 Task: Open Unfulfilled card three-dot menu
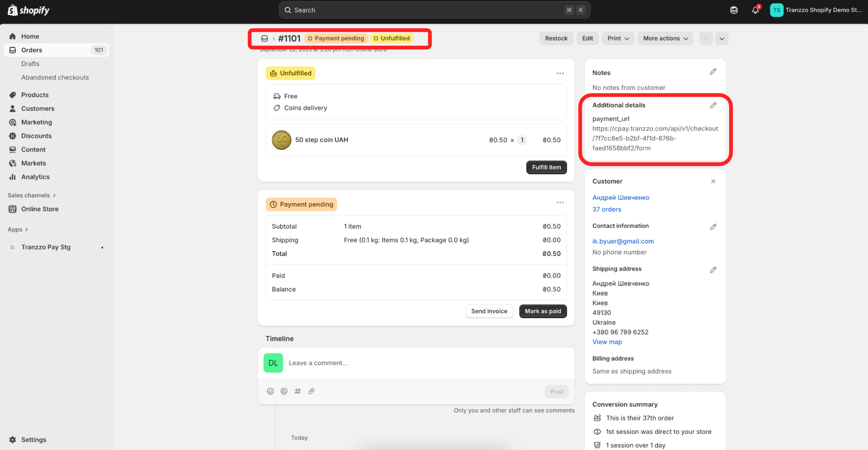click(x=560, y=73)
